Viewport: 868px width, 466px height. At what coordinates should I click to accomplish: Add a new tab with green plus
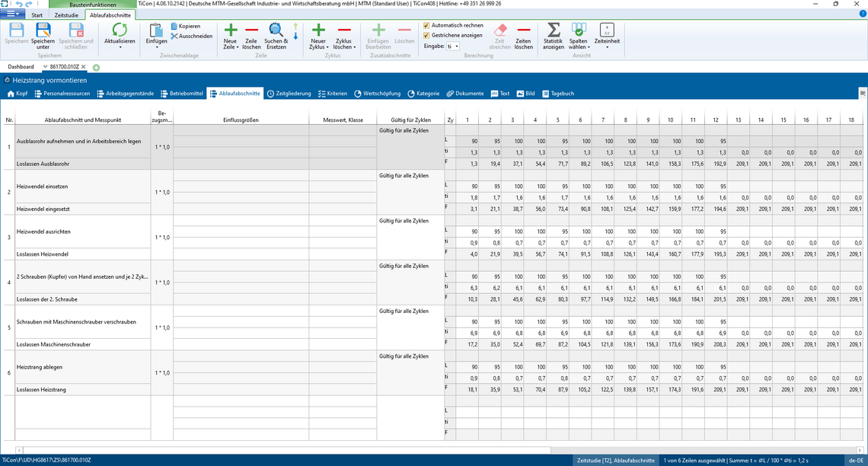click(x=97, y=67)
